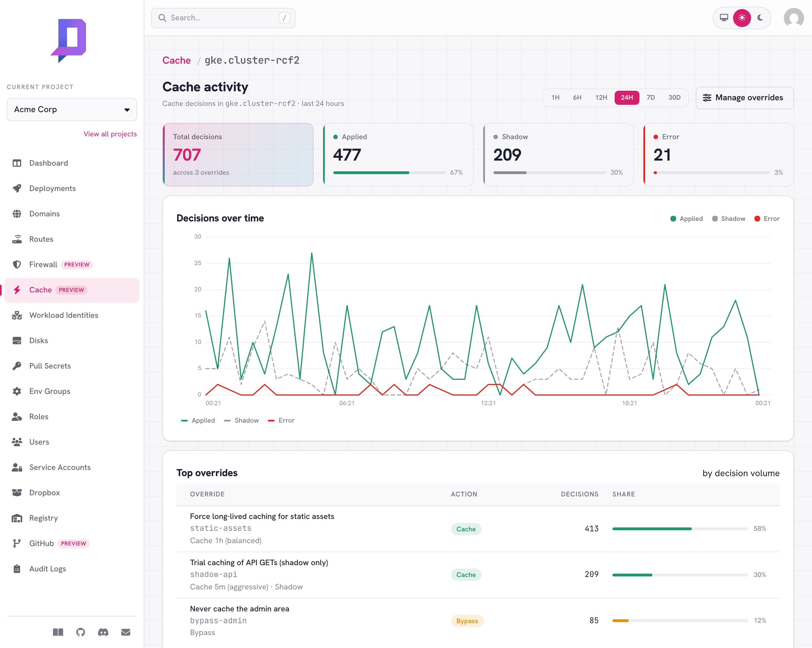Image resolution: width=812 pixels, height=648 pixels.
Task: Switch to system theme mode
Action: (724, 18)
